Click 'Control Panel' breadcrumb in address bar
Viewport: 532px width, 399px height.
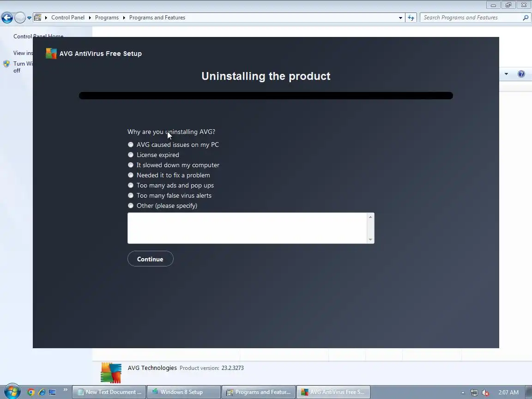click(68, 17)
